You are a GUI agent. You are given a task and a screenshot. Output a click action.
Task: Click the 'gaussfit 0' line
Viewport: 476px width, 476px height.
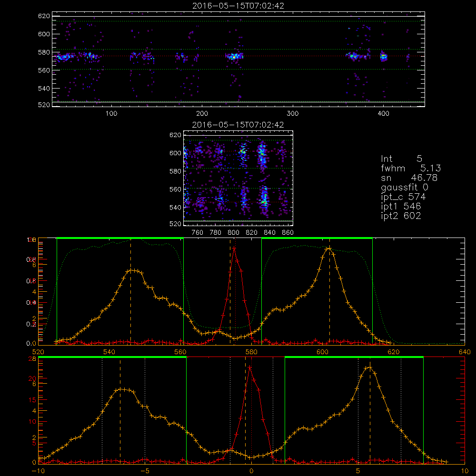405,187
